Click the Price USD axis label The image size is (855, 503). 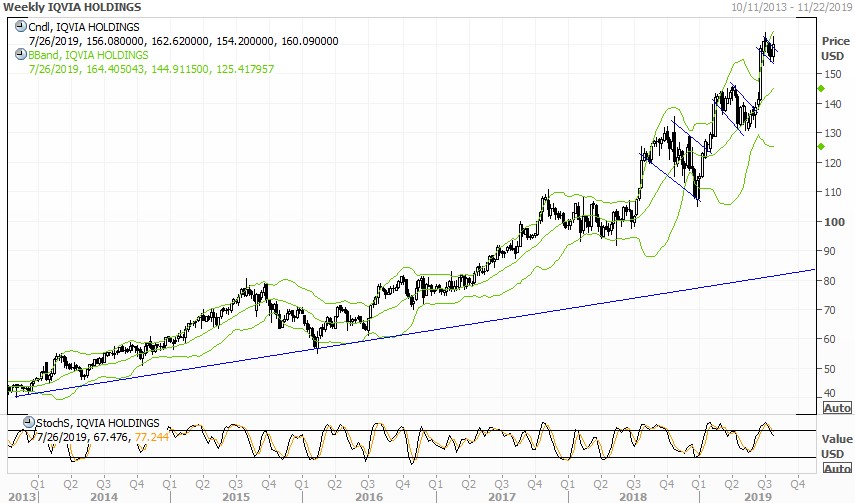tap(834, 47)
